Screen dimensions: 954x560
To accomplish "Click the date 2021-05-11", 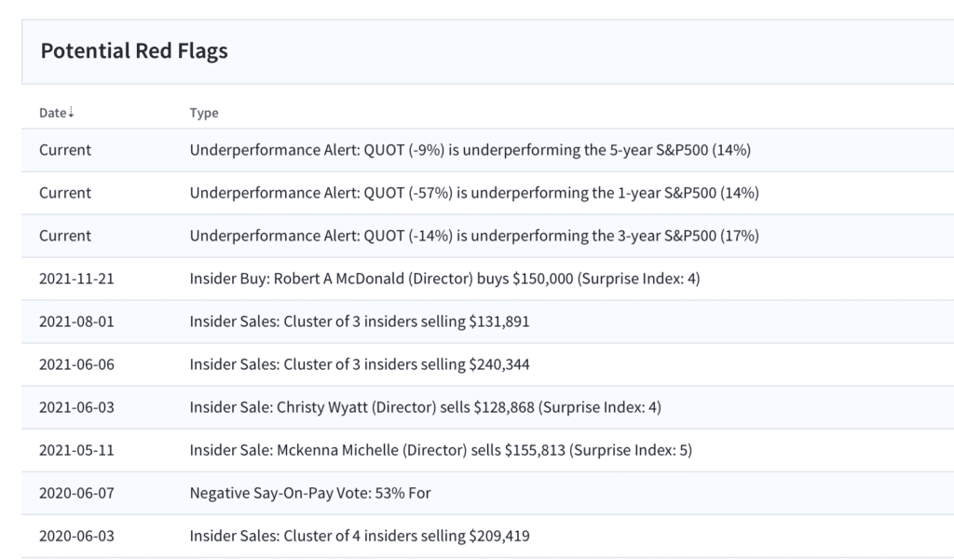I will click(x=76, y=450).
